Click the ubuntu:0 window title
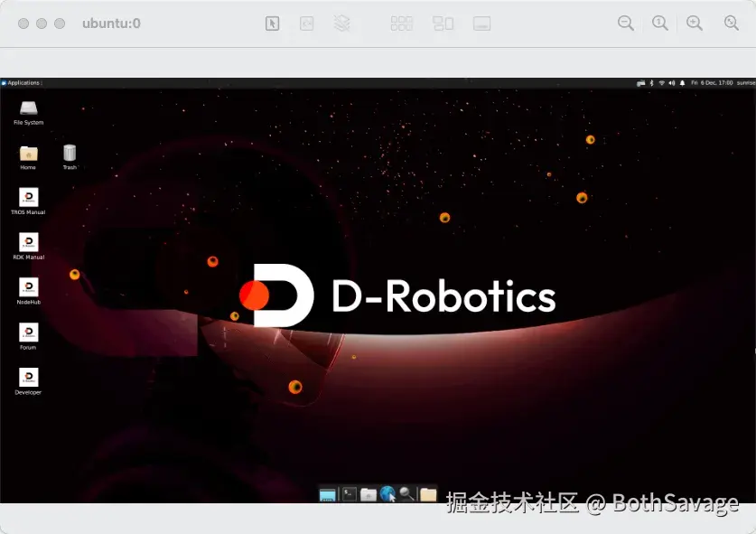756x534 pixels. [x=111, y=23]
